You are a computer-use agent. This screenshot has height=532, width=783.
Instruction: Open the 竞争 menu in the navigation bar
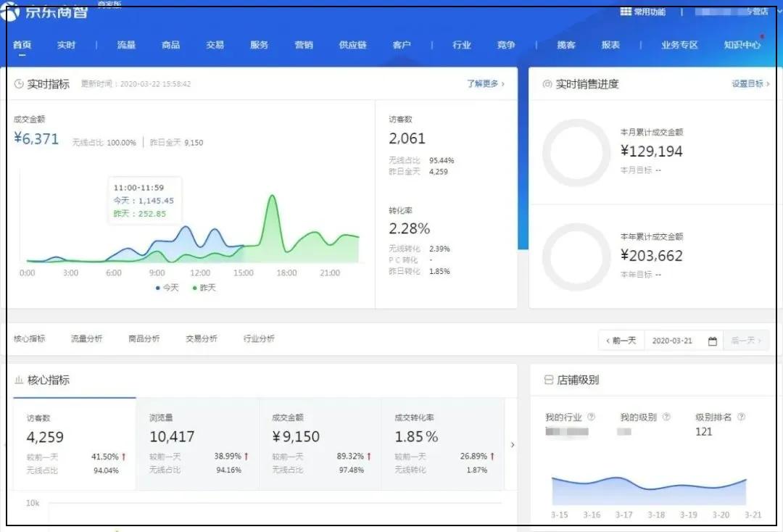pos(505,45)
